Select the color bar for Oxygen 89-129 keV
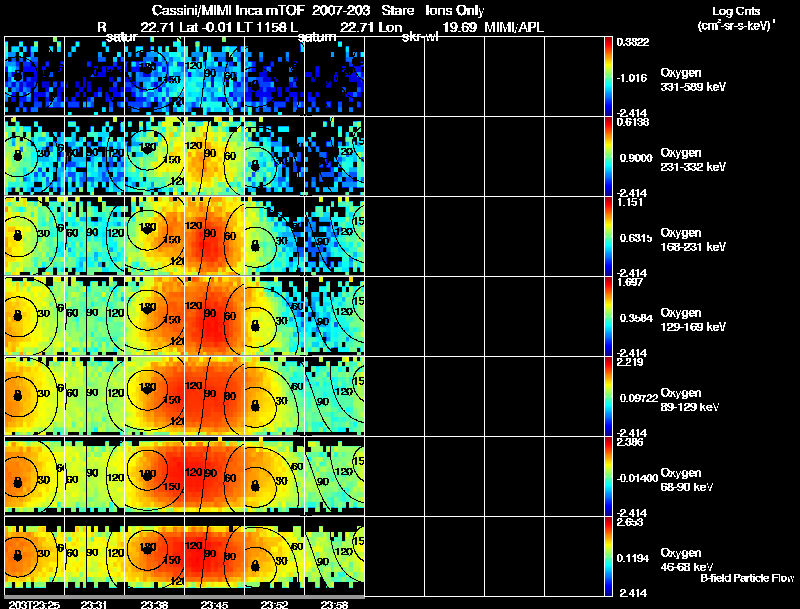Screen dimensions: 800x609 608,396
